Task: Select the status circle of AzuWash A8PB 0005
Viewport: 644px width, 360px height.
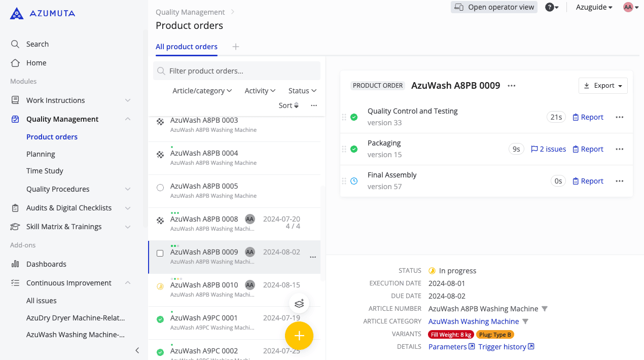Action: point(160,188)
